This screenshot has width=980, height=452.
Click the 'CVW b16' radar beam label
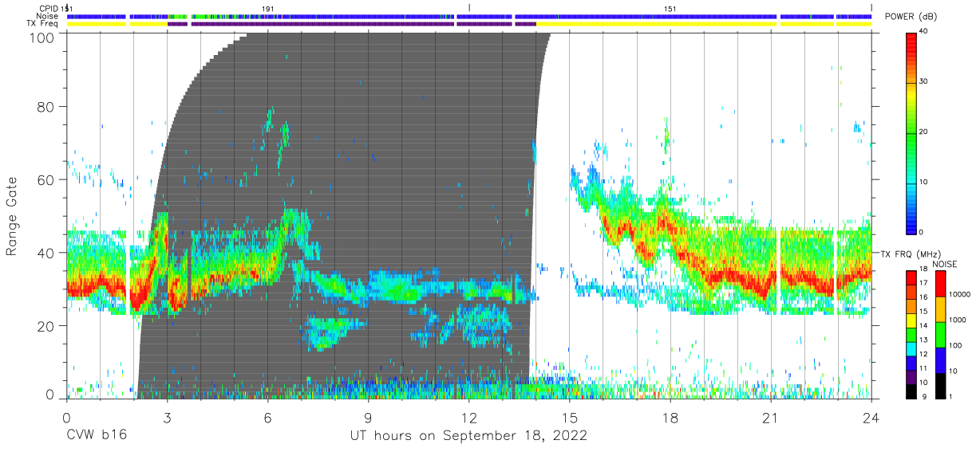click(97, 436)
